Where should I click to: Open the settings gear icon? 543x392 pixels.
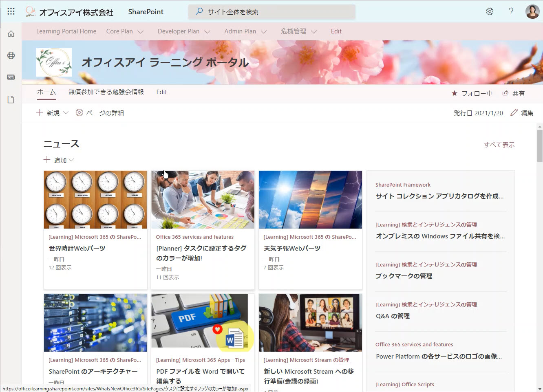[x=490, y=11]
